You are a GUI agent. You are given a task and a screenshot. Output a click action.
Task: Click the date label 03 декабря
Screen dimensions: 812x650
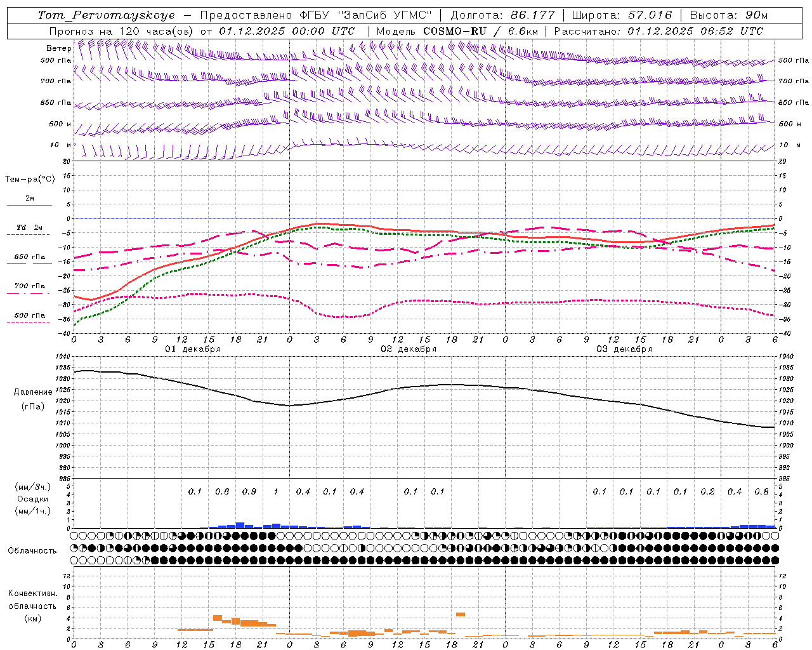pos(624,349)
